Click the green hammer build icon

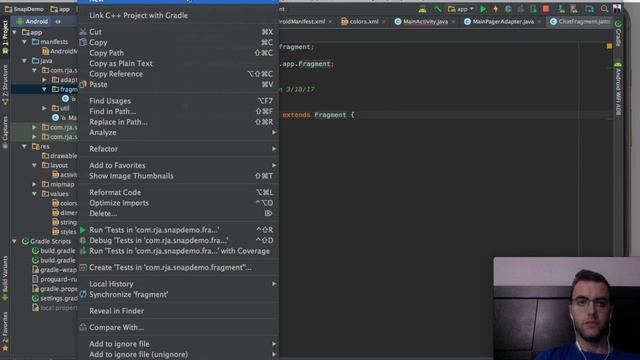click(438, 9)
